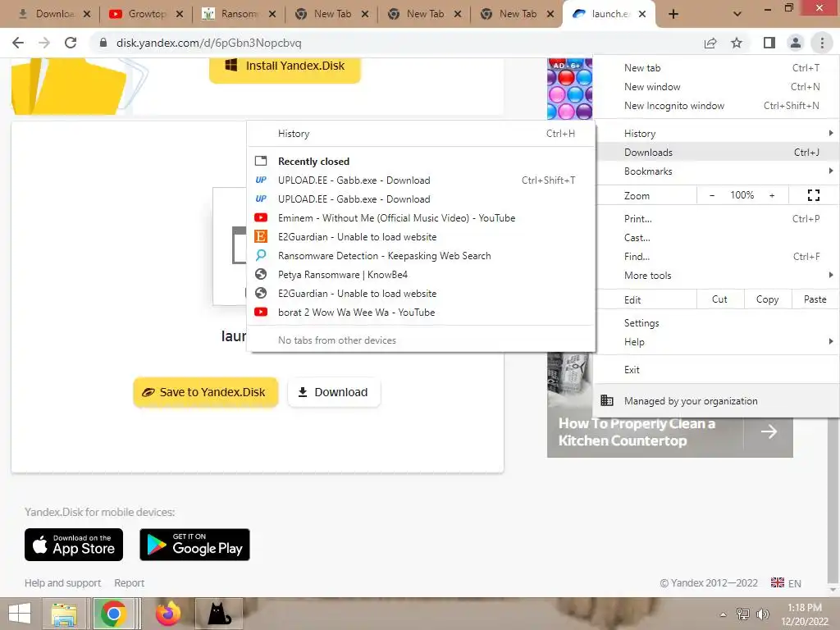840x630 pixels.
Task: Open the Chrome profile avatar icon
Action: point(796,43)
